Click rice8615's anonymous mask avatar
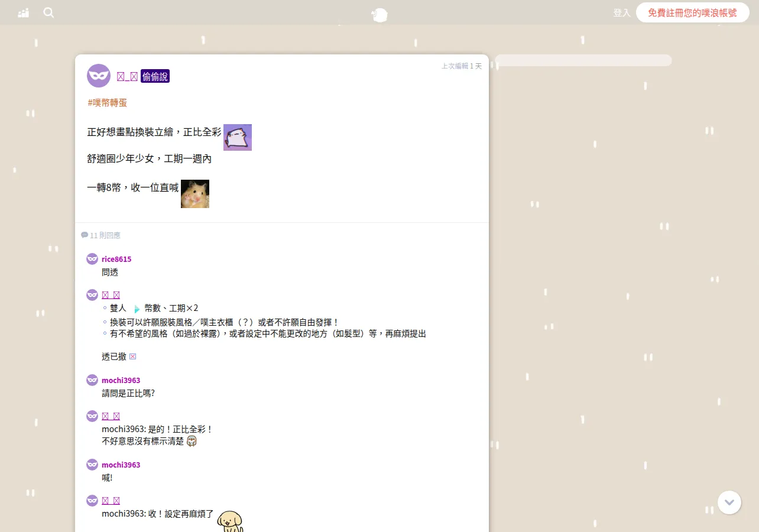 (x=92, y=259)
